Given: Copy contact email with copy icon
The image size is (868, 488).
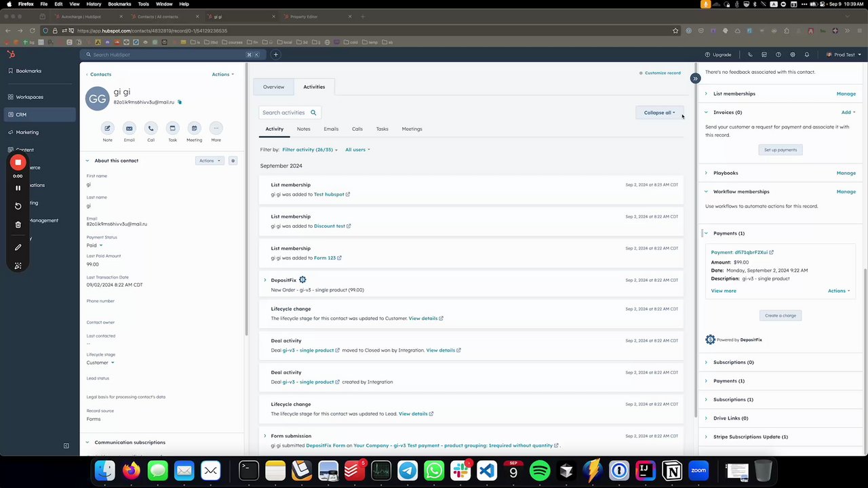Looking at the screenshot, I should point(180,102).
